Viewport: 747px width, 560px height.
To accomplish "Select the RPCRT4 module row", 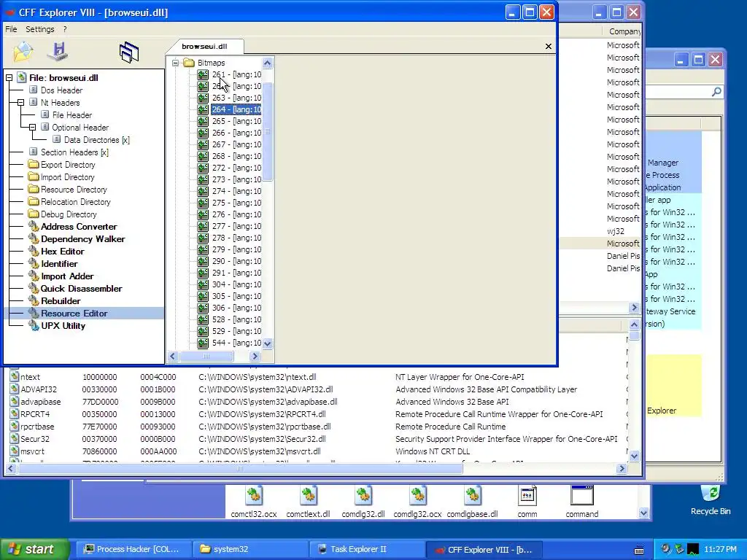I will coord(317,414).
